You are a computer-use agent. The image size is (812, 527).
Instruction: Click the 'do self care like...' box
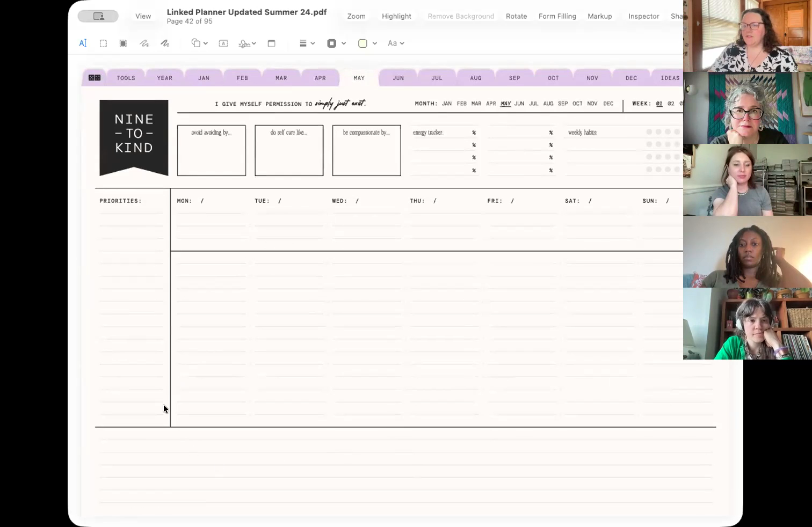[x=289, y=150]
